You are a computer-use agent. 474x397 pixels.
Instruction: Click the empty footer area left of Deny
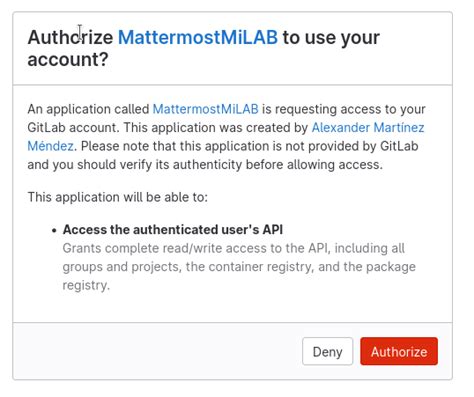coord(157,351)
